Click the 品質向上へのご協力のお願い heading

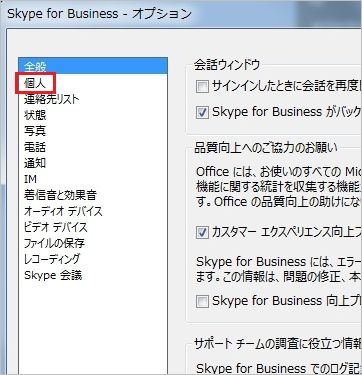[266, 148]
